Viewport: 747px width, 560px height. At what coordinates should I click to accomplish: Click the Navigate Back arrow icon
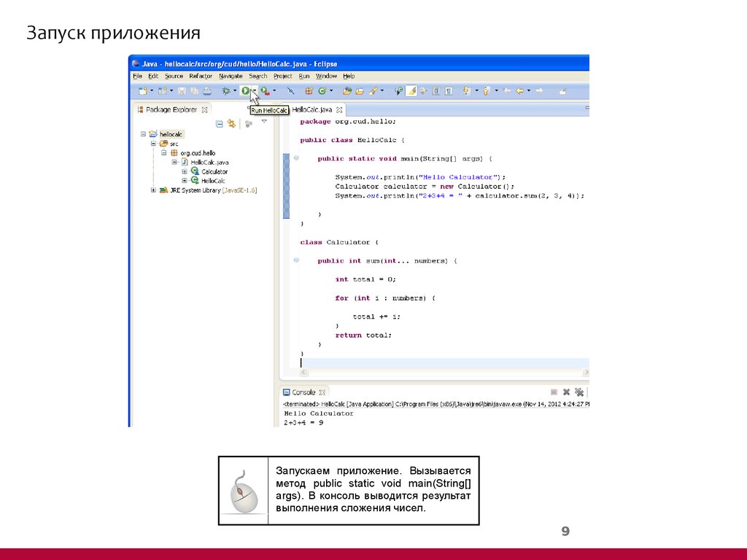(x=520, y=90)
